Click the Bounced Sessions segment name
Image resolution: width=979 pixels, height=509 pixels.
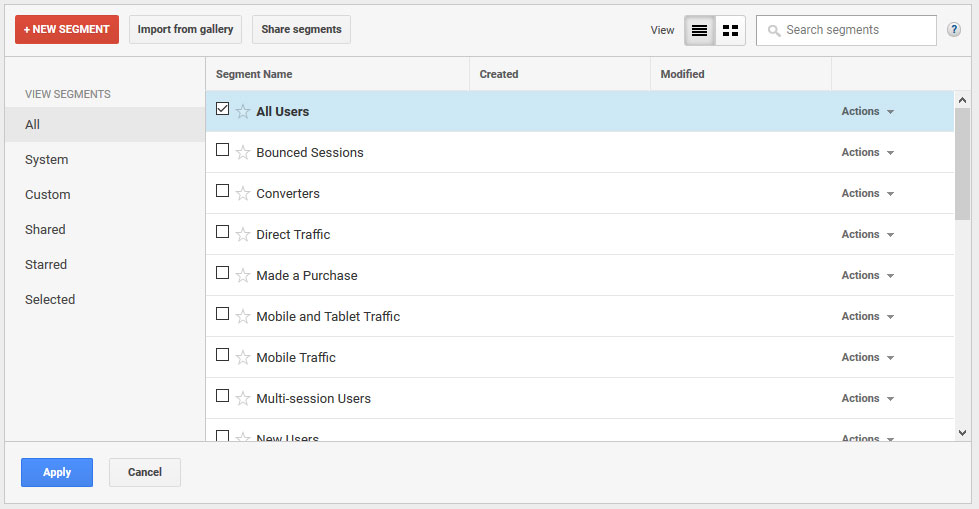[x=310, y=152]
